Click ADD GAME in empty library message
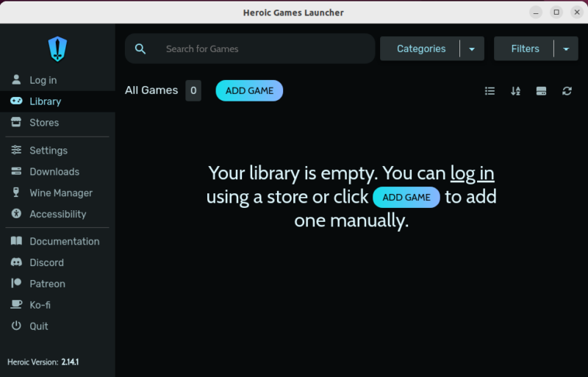 coord(406,197)
